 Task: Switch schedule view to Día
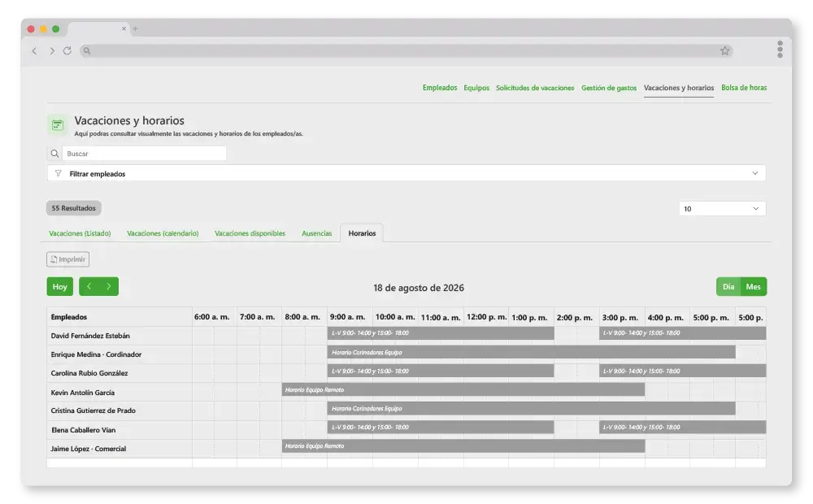[x=728, y=287]
